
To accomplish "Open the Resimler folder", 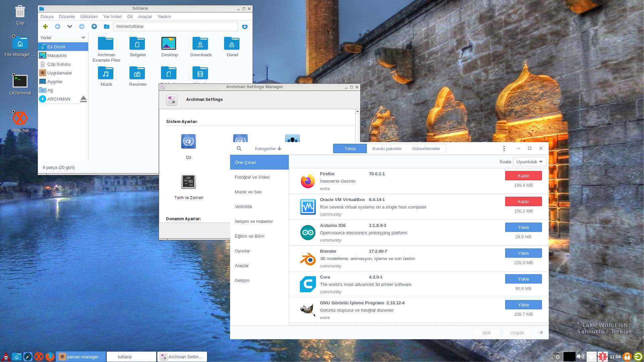I will point(138,76).
